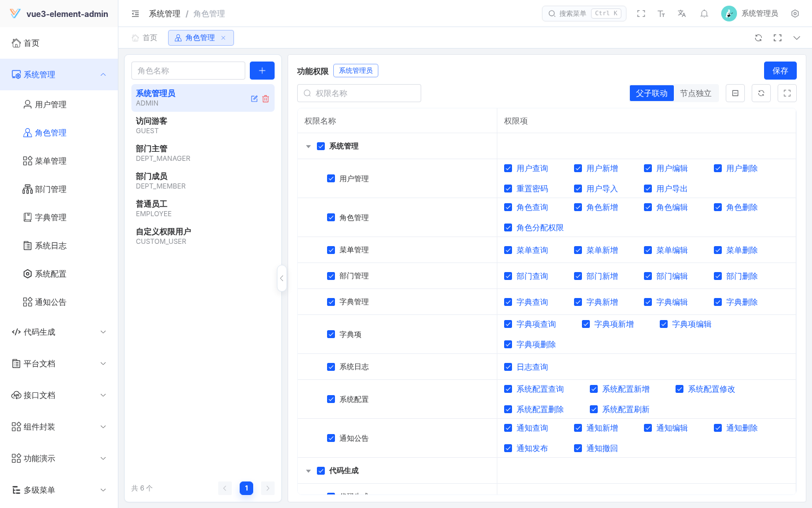The height and width of the screenshot is (508, 812).
Task: Delete the 系统管理员 role
Action: 266,99
